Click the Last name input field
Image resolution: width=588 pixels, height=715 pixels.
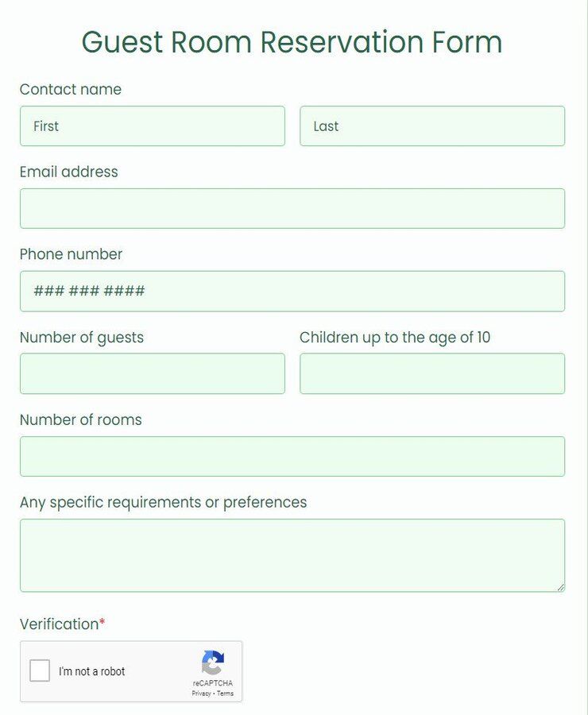(x=432, y=126)
